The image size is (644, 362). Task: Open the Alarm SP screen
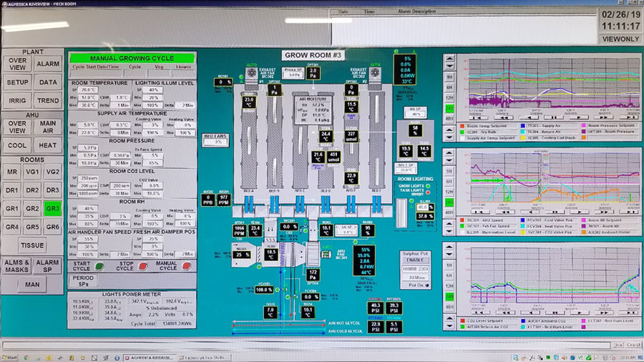[48, 266]
